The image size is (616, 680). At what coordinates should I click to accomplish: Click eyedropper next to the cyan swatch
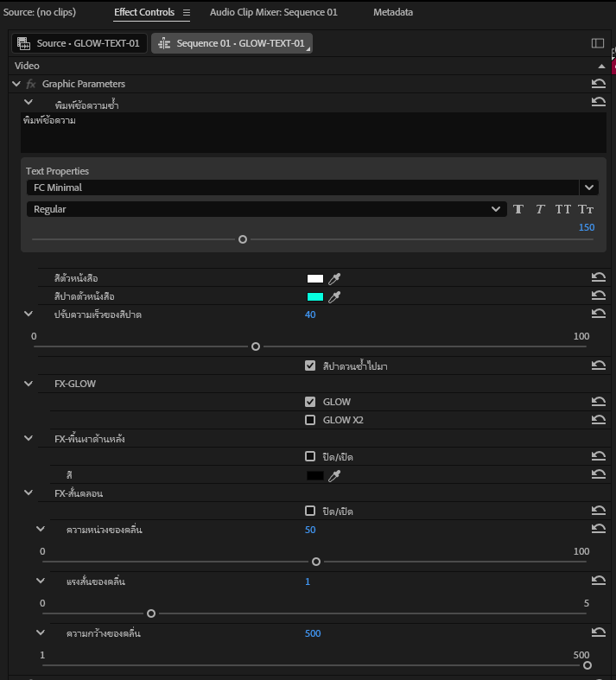(x=335, y=296)
